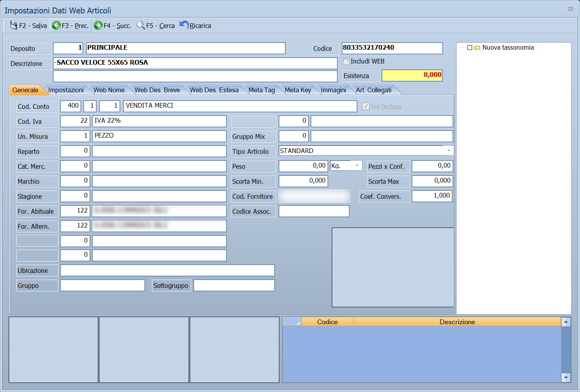Check the Nuova tassonomia tree checkbox

[470, 47]
